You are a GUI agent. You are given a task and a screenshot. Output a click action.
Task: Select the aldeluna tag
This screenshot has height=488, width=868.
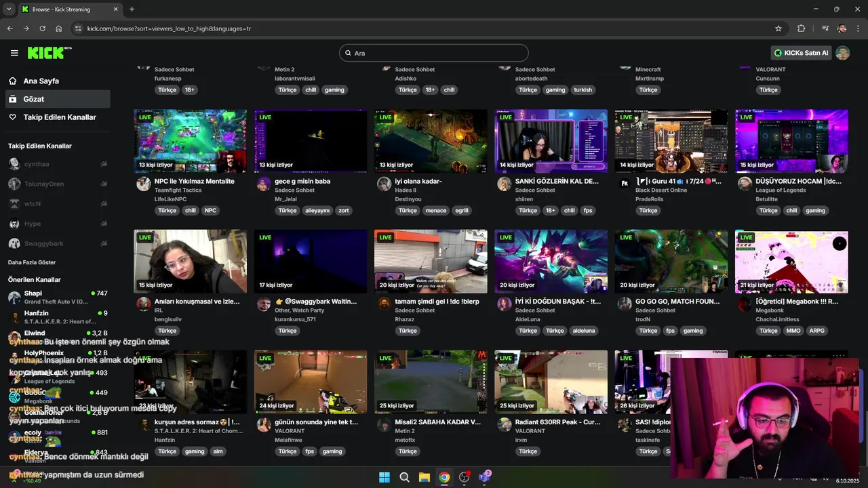(583, 331)
